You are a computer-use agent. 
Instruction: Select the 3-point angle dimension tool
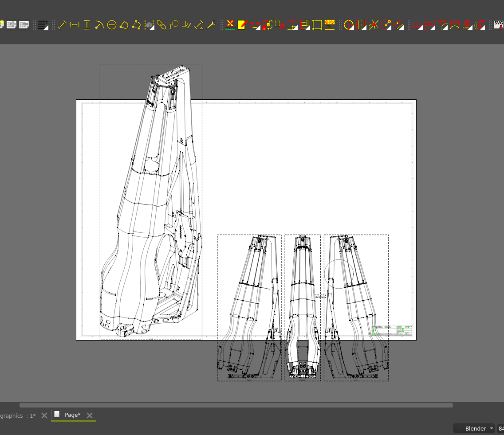[x=136, y=25]
